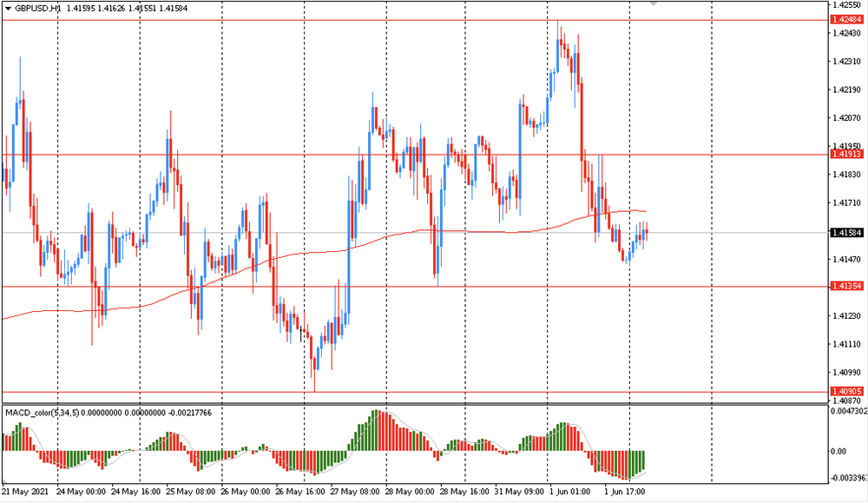
Task: Click the MACD_color(5,34,5) indicator label
Action: [x=42, y=413]
